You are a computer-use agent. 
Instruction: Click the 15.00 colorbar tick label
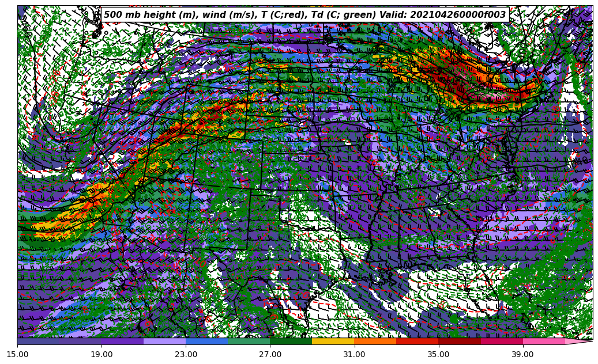(17, 354)
